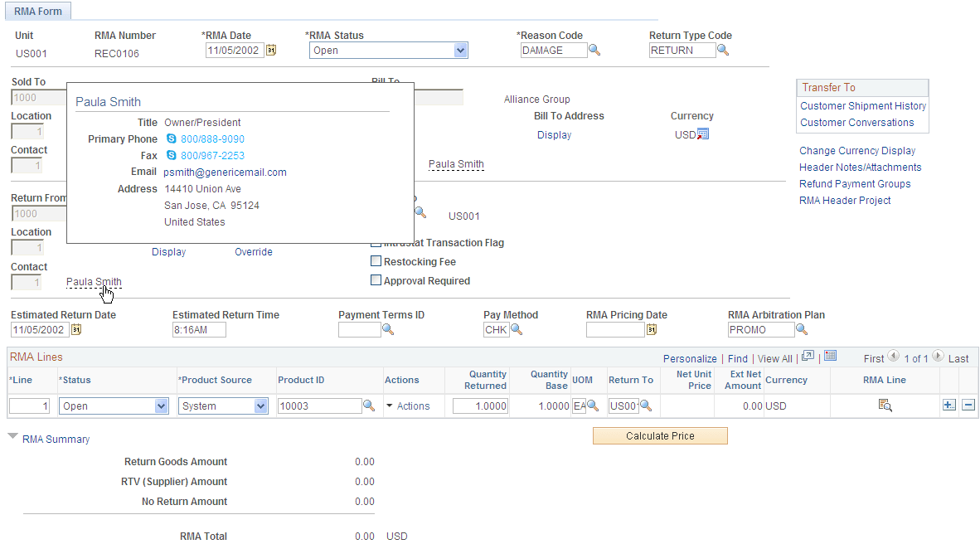Open the UOM lookup magnifier on line 1
Screen dimensions: 980x544
point(592,406)
